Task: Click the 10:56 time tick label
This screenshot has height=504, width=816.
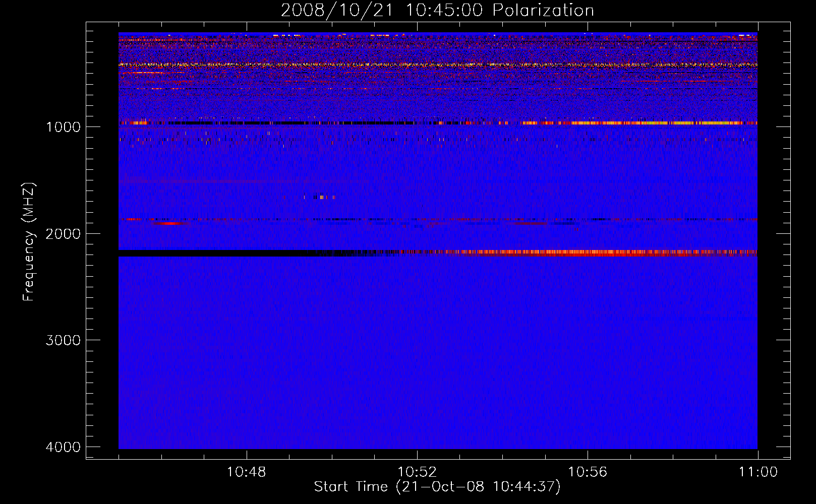Action: pyautogui.click(x=588, y=472)
